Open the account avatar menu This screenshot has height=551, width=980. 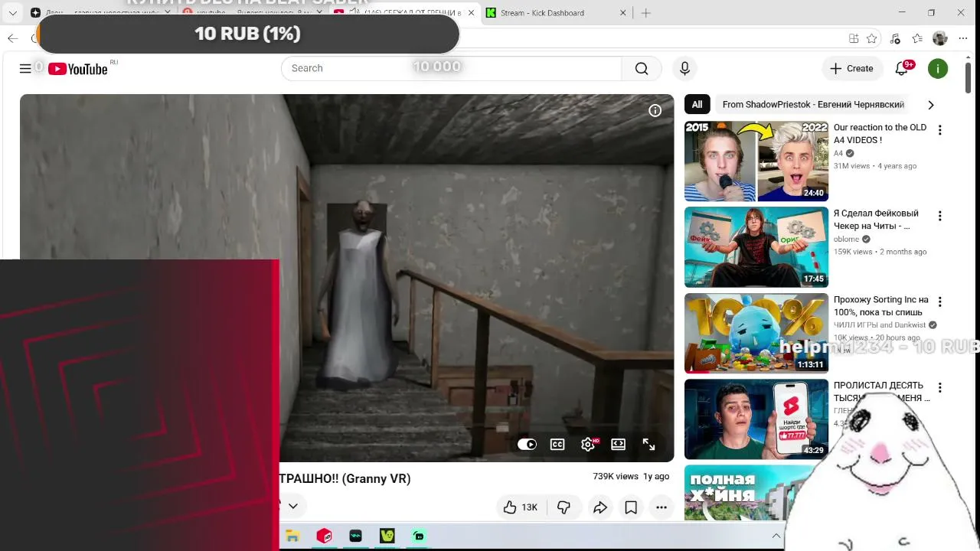(x=938, y=69)
